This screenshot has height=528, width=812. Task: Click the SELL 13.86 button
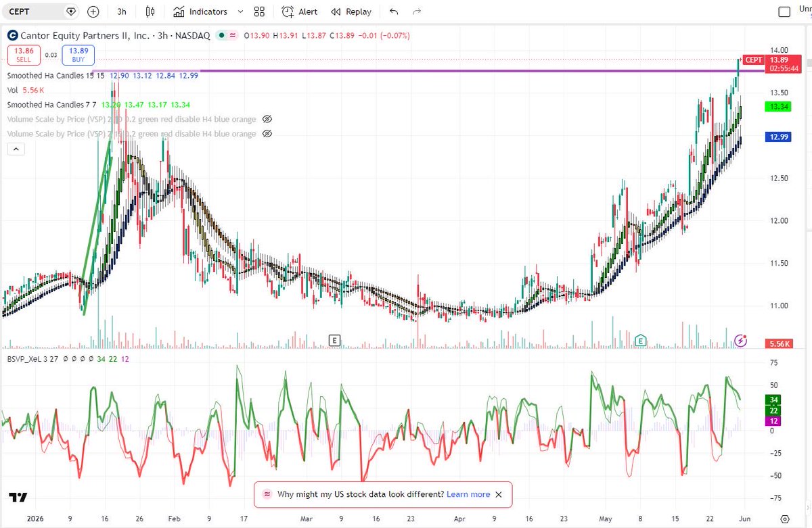click(x=24, y=55)
